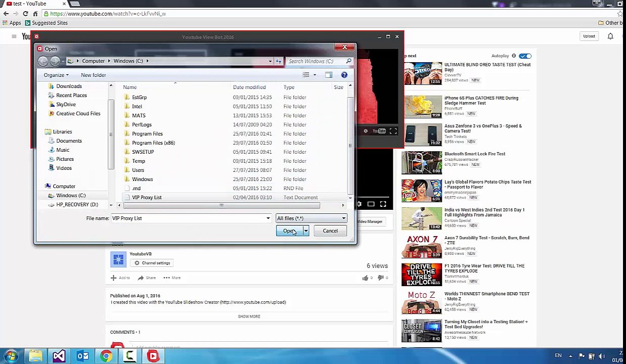The image size is (626, 364).
Task: Cancel the Open dialog
Action: [x=330, y=231]
